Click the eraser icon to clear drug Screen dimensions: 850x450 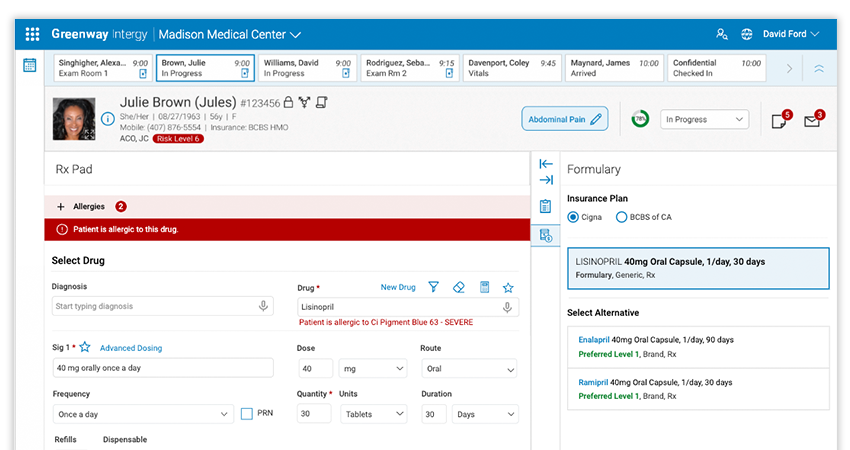point(459,287)
